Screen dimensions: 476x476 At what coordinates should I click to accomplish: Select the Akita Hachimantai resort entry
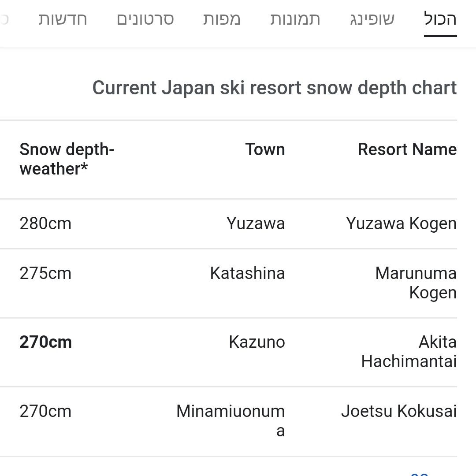coord(409,351)
